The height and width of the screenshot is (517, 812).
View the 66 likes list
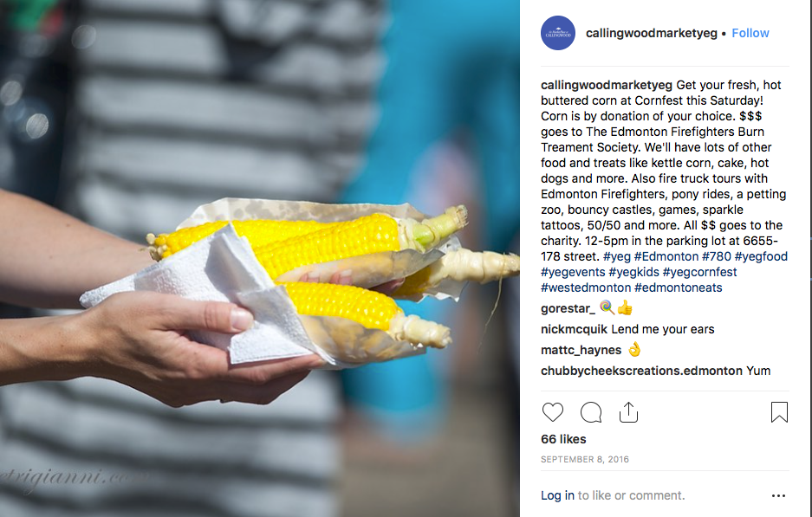pyautogui.click(x=563, y=439)
